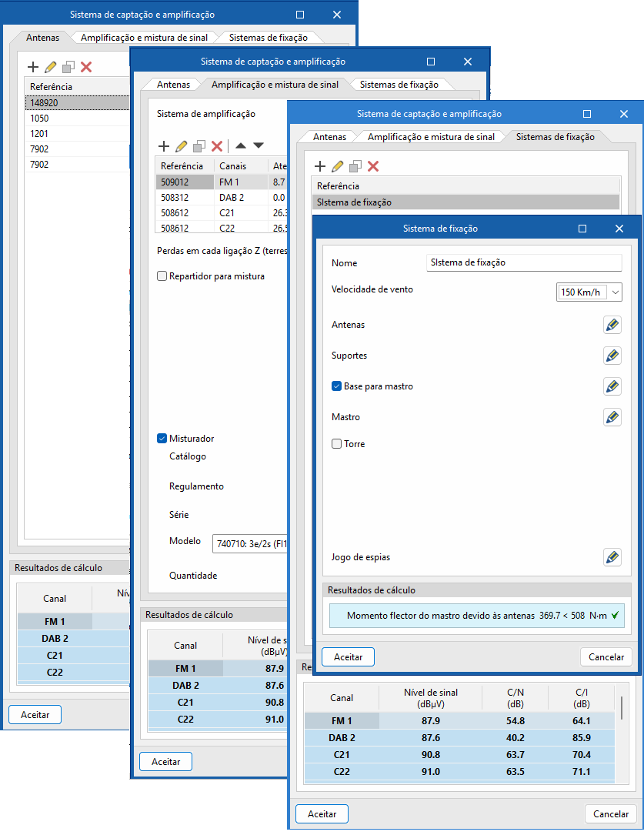Edit amplifier row with pencil icon
Screen dimensions: 644x835
[x=182, y=146]
